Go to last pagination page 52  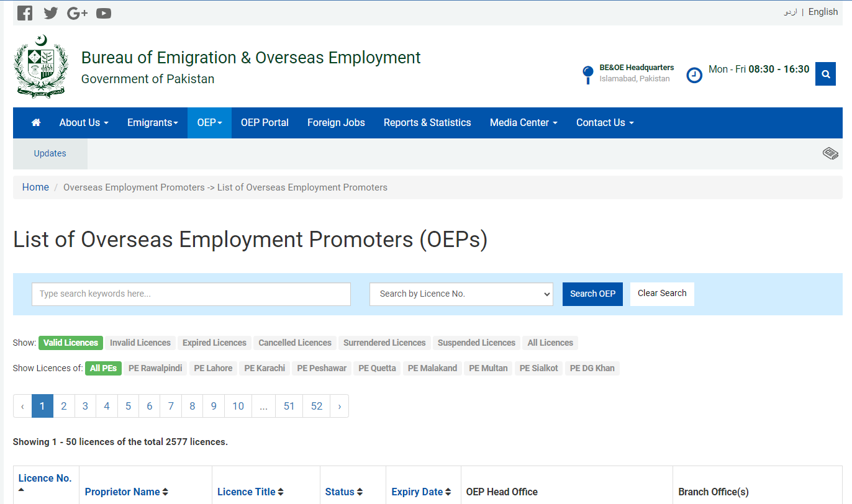(317, 407)
